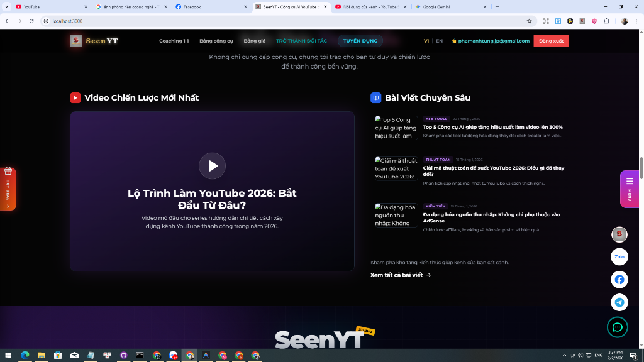Open GitHub Desktop from the taskbar

(123, 355)
